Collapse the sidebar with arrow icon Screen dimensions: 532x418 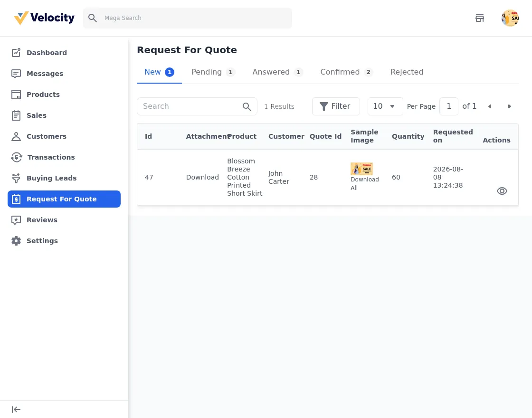coord(16,409)
